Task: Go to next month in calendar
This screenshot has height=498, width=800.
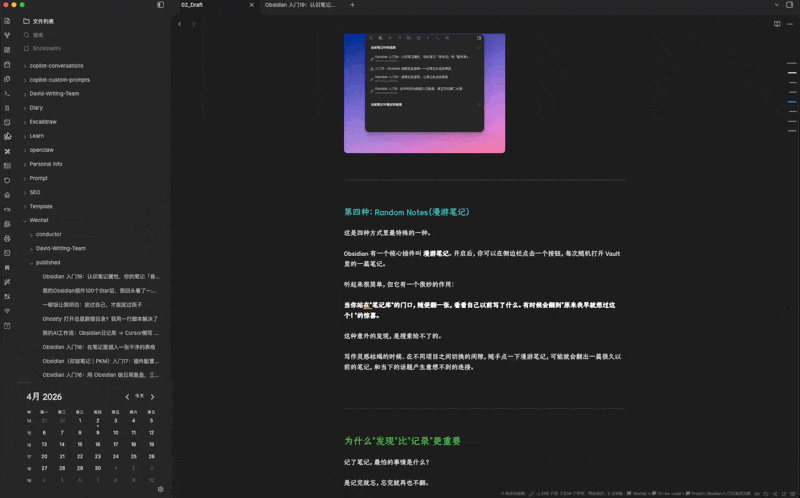Action: coord(152,396)
